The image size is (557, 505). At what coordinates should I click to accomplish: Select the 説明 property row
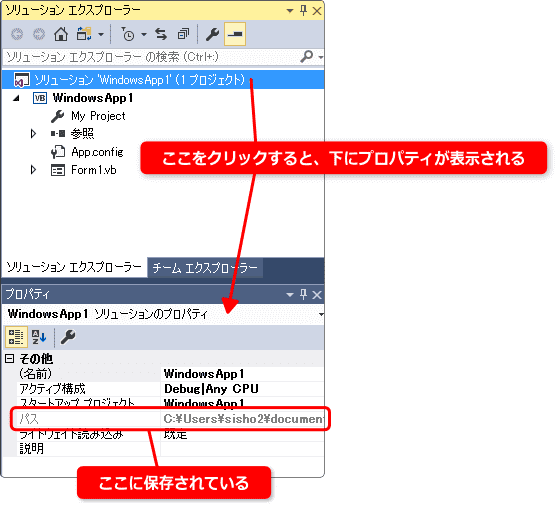(x=171, y=449)
